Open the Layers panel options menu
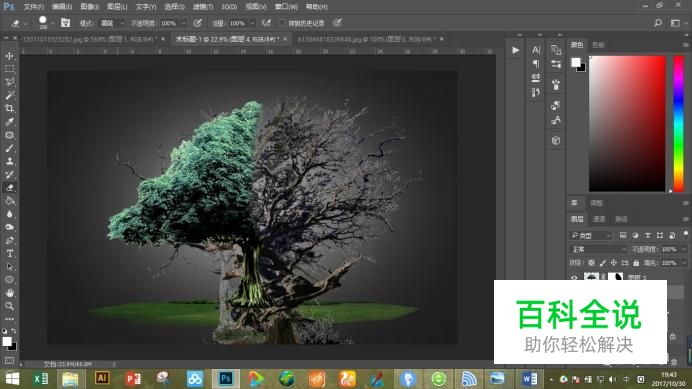This screenshot has width=692, height=389. click(685, 219)
